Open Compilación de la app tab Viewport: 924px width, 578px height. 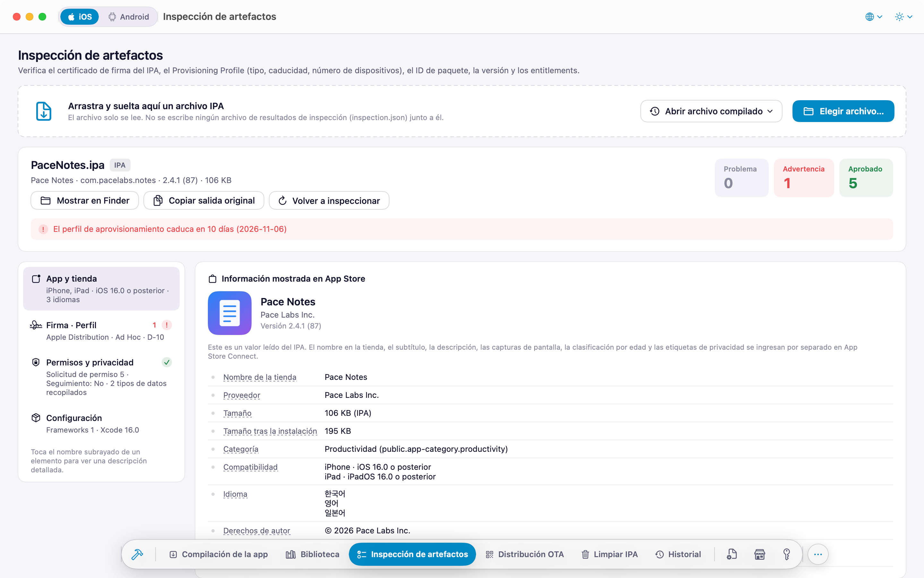pos(218,554)
